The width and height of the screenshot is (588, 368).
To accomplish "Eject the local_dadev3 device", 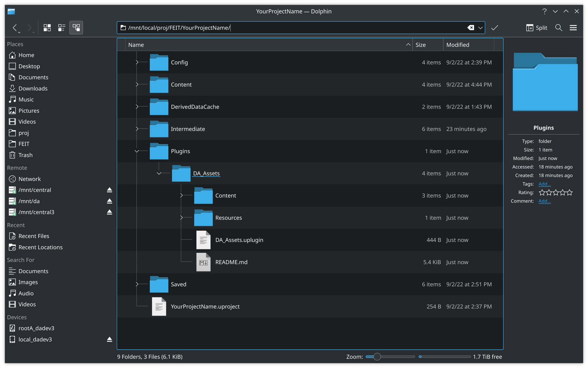I will click(x=109, y=340).
